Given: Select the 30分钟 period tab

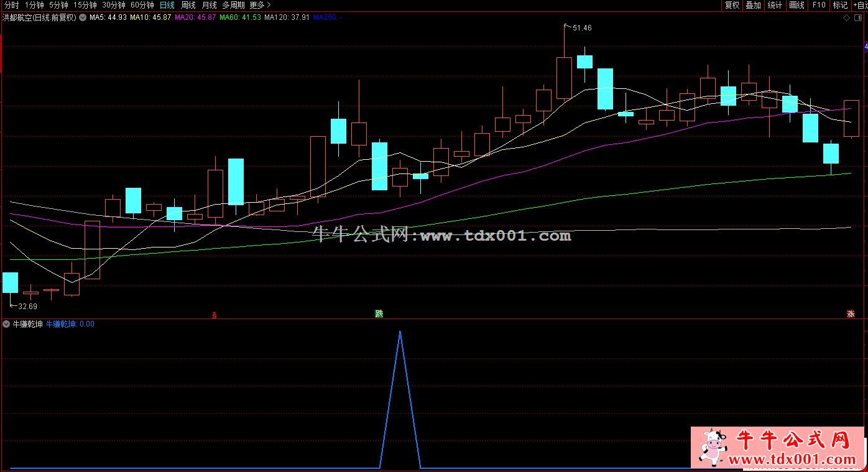Looking at the screenshot, I should [114, 5].
